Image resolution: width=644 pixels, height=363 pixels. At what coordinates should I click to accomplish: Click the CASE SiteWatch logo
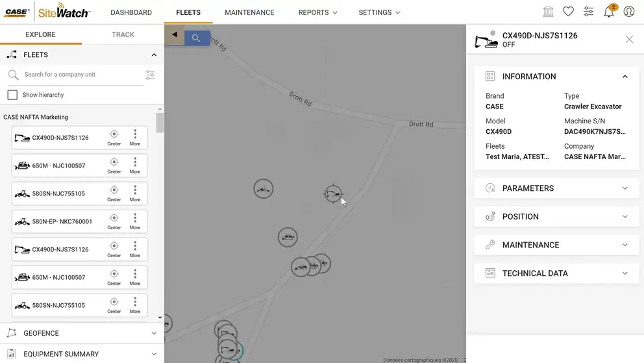tap(47, 12)
